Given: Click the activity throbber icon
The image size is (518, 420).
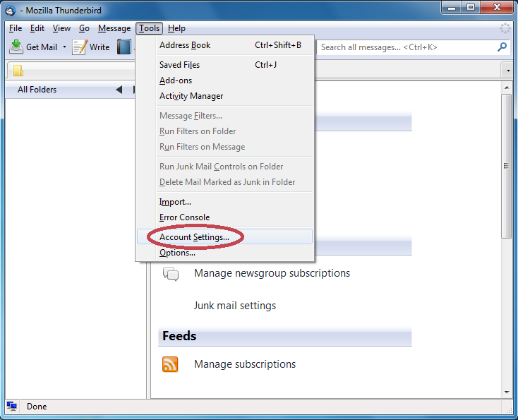Looking at the screenshot, I should coord(505,28).
